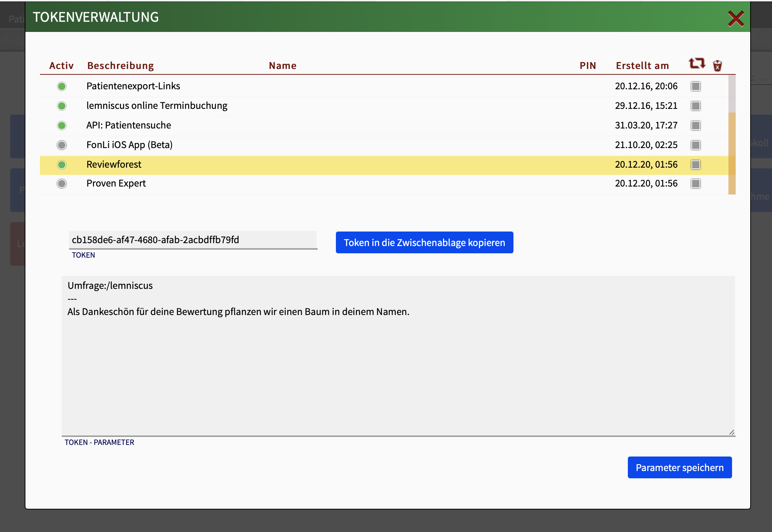This screenshot has width=772, height=532.
Task: Toggle active status of FonLi iOS App (Beta)
Action: 62,145
